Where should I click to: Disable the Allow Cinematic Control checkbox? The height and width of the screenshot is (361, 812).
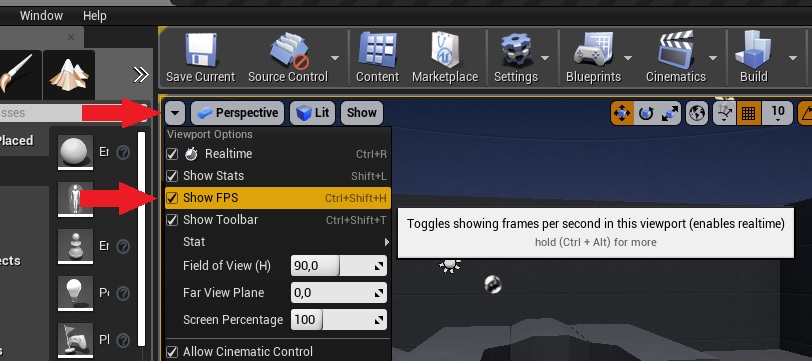click(x=172, y=352)
